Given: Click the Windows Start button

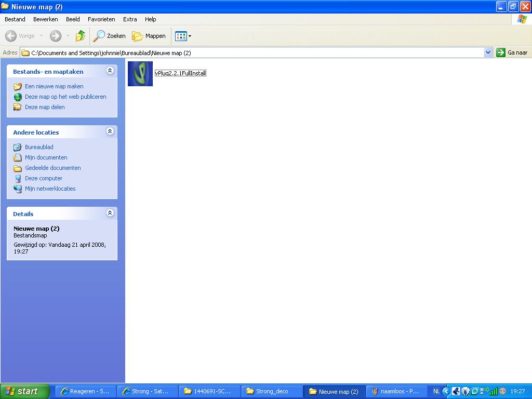Looking at the screenshot, I should (25, 391).
